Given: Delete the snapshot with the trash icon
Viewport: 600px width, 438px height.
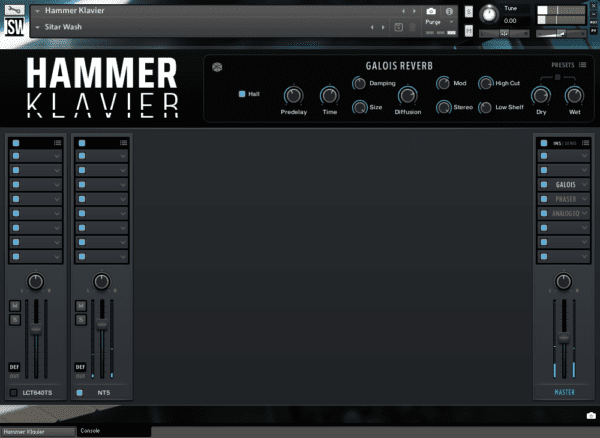Looking at the screenshot, I should tap(412, 27).
